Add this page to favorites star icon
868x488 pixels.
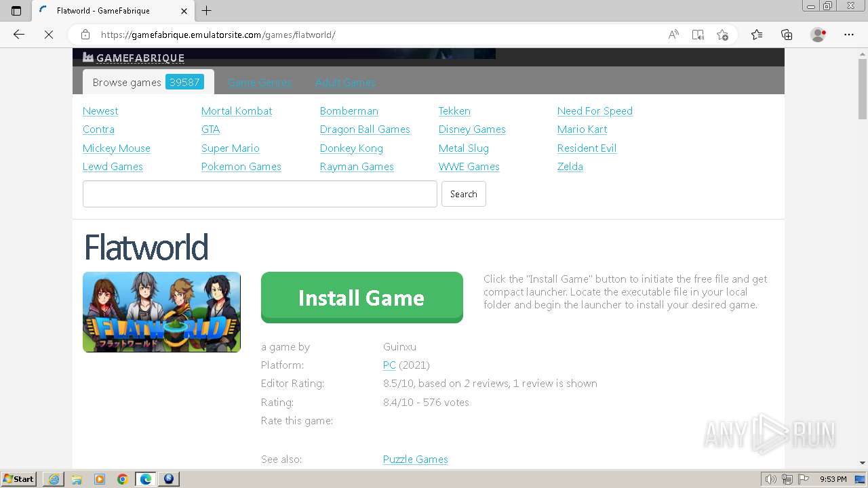point(722,35)
